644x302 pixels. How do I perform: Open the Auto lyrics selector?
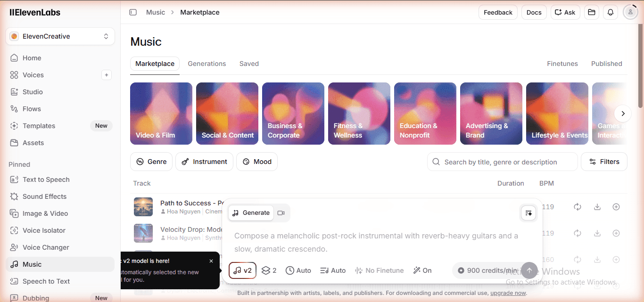[333, 270]
